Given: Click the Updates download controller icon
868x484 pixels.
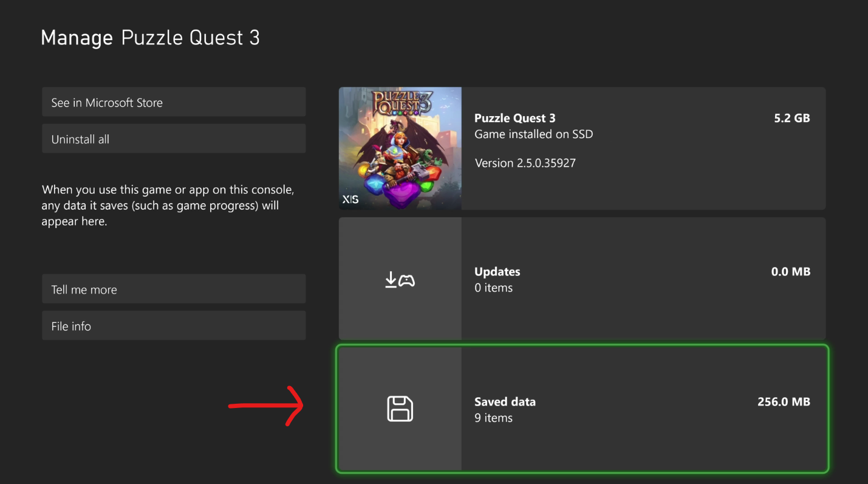Looking at the screenshot, I should [x=400, y=280].
